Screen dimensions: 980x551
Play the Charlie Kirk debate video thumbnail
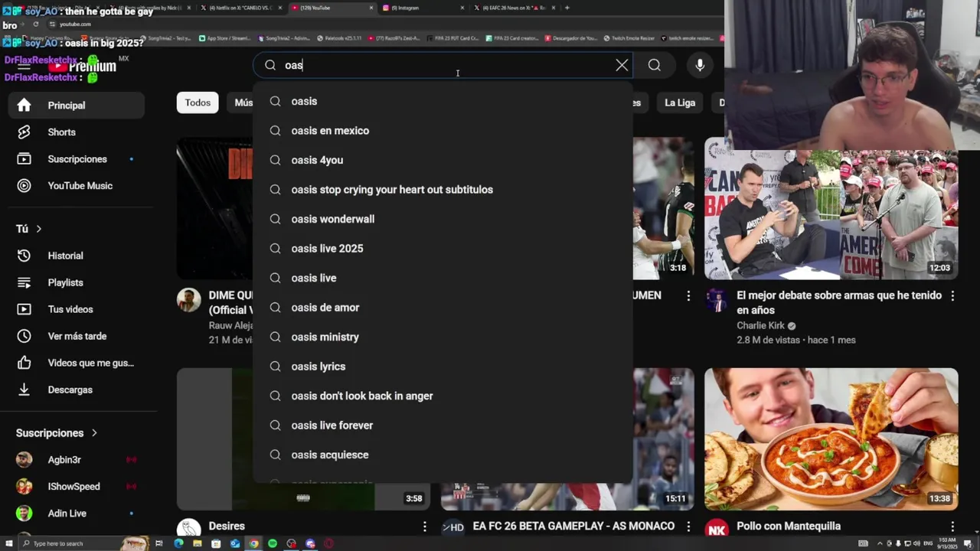tap(831, 208)
